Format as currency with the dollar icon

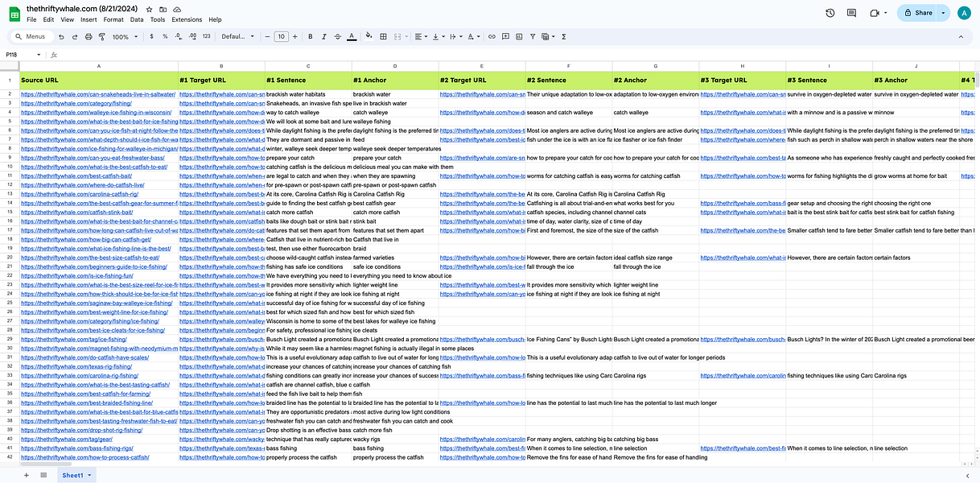(151, 36)
